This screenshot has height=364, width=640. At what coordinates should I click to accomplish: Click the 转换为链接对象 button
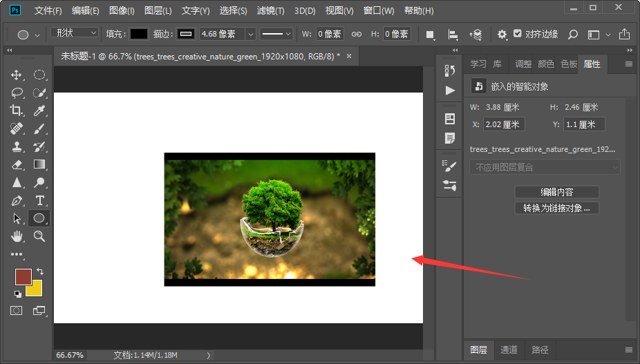click(x=557, y=208)
